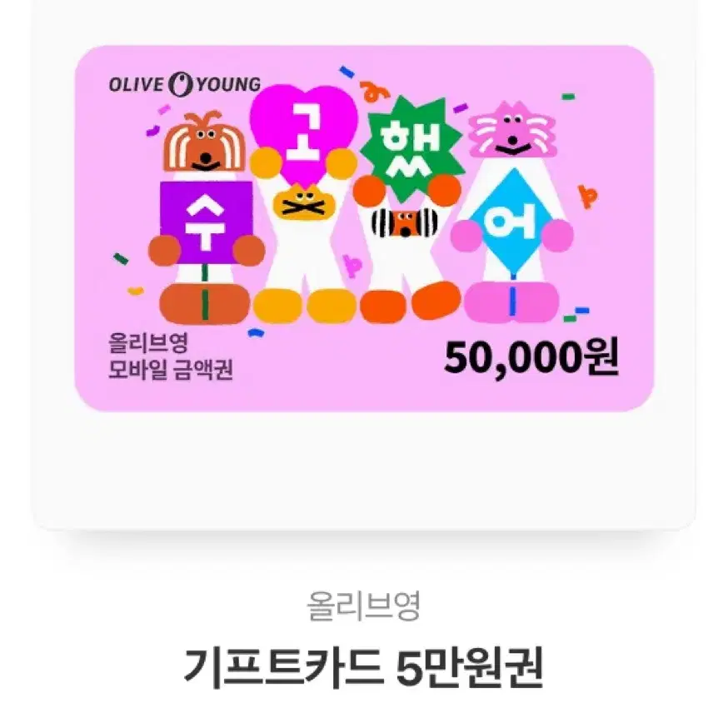The height and width of the screenshot is (728, 728).
Task: Click the 50,000원 amount on the card
Action: [x=531, y=358]
